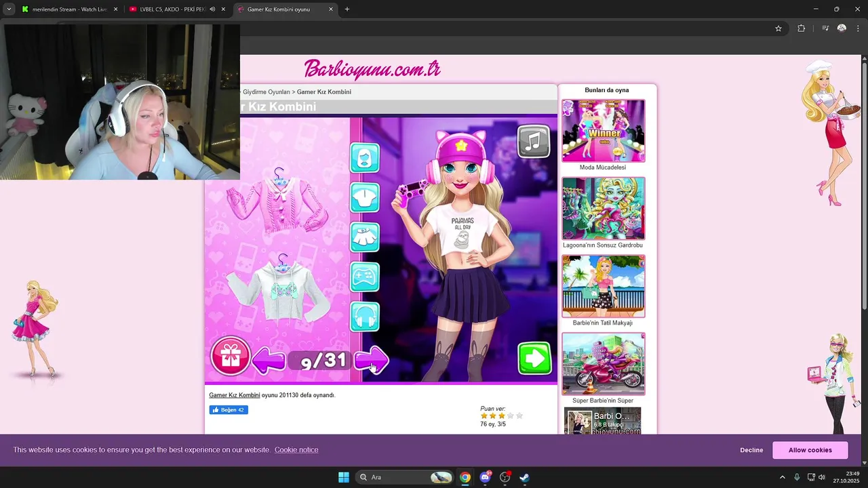Open the Moda Mücadelesi game thumbnail
Viewport: 868px width, 488px height.
tap(604, 131)
